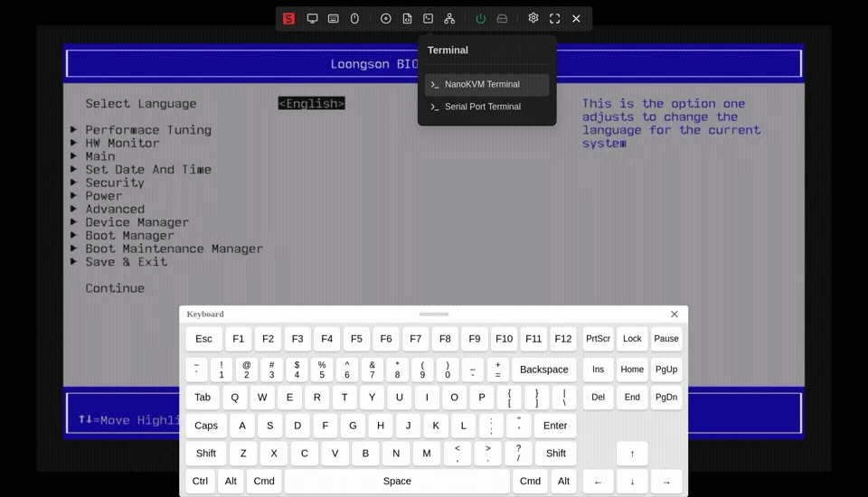Click the F12 key
The width and height of the screenshot is (868, 497).
coord(563,339)
